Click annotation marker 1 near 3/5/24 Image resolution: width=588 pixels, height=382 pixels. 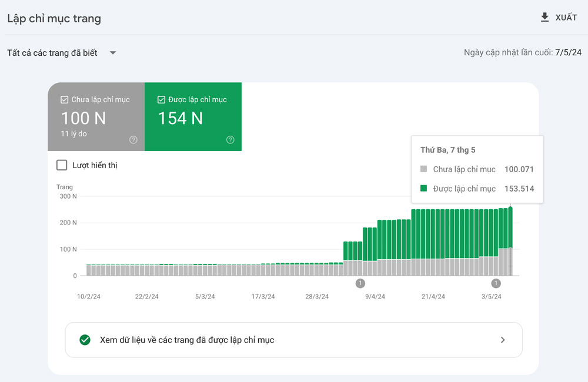pyautogui.click(x=496, y=283)
